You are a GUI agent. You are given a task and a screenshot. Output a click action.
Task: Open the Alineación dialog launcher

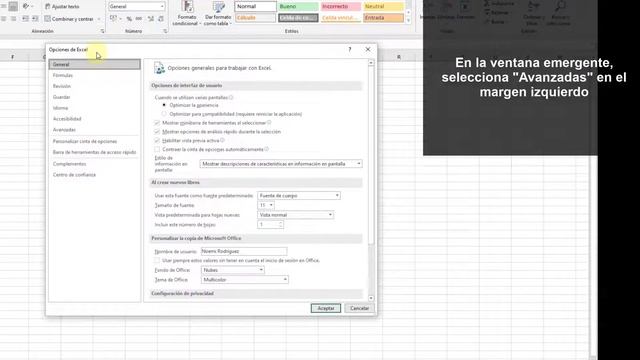(102, 31)
